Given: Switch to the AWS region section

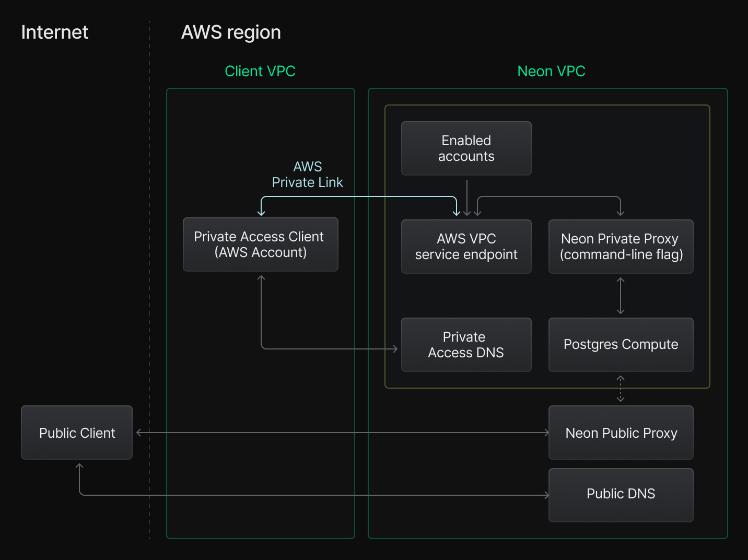Looking at the screenshot, I should [x=231, y=32].
